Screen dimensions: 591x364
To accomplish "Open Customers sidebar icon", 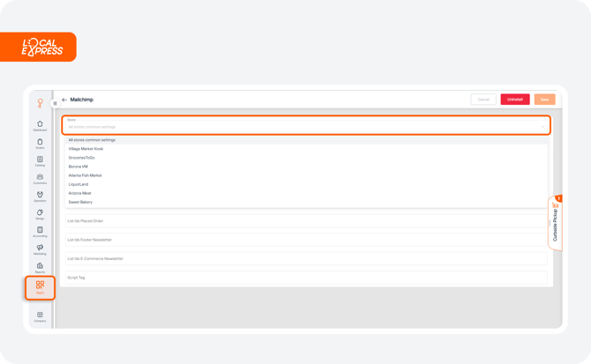I will (x=40, y=179).
